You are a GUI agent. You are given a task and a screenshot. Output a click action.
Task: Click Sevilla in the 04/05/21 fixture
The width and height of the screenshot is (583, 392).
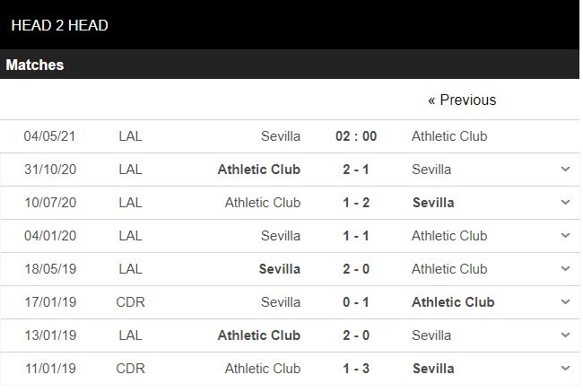tap(281, 136)
